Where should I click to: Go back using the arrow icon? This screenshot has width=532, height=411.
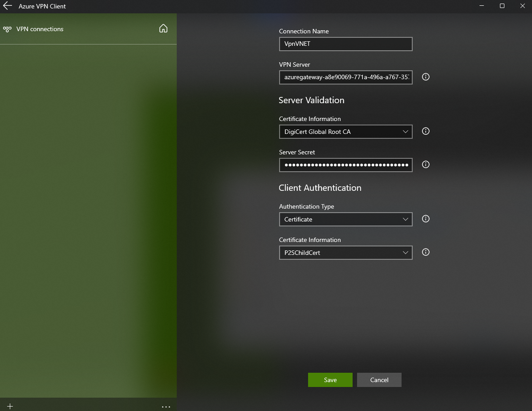(x=8, y=6)
